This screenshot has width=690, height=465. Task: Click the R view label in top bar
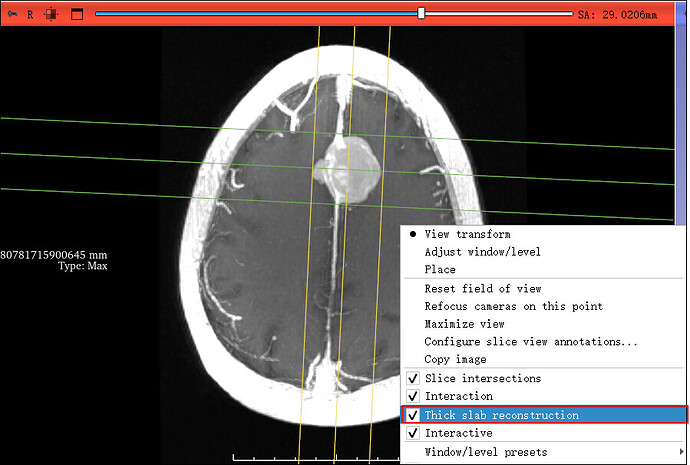point(30,14)
